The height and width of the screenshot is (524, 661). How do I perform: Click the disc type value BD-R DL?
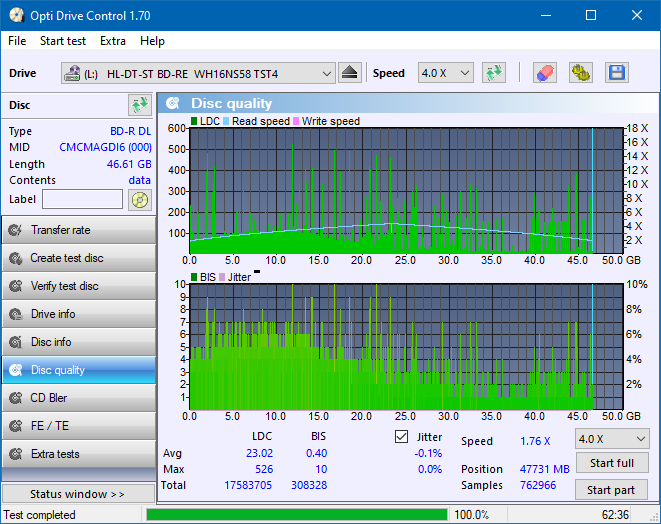click(130, 131)
